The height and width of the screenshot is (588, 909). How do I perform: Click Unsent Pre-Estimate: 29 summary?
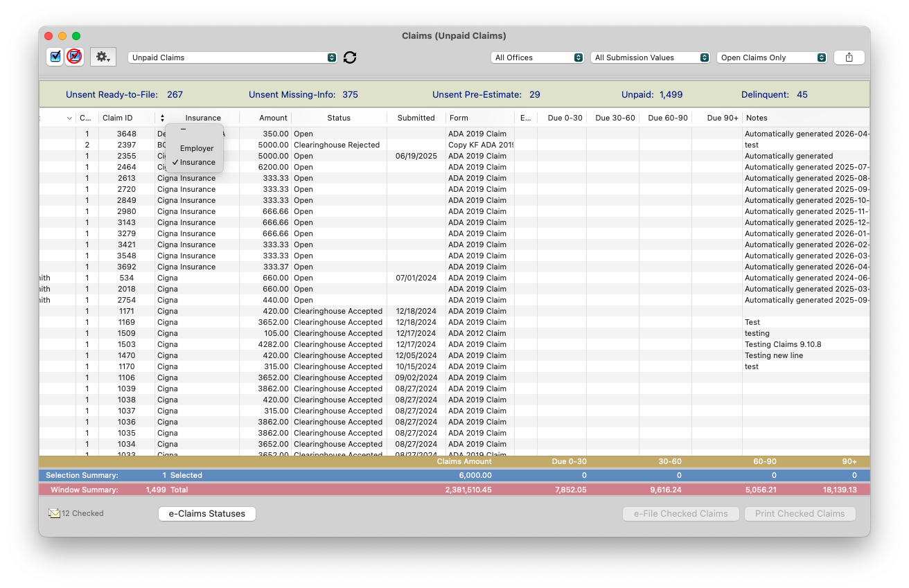click(x=486, y=94)
